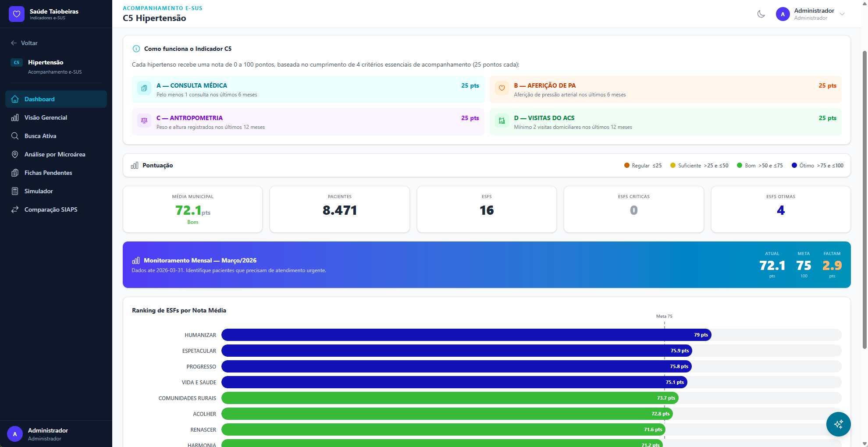The width and height of the screenshot is (868, 447).
Task: Click the ESFs Otimas summary card
Action: coord(780,209)
